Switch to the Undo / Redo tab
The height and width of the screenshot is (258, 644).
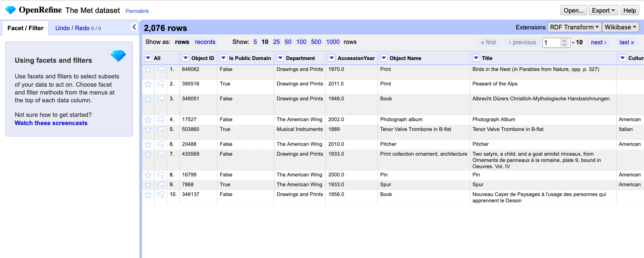78,28
